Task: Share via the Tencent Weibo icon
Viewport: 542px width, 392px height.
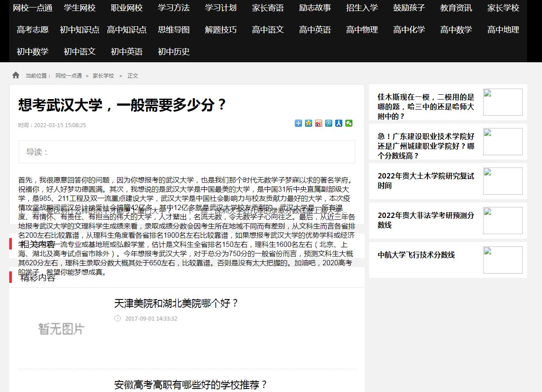Action: [x=329, y=123]
